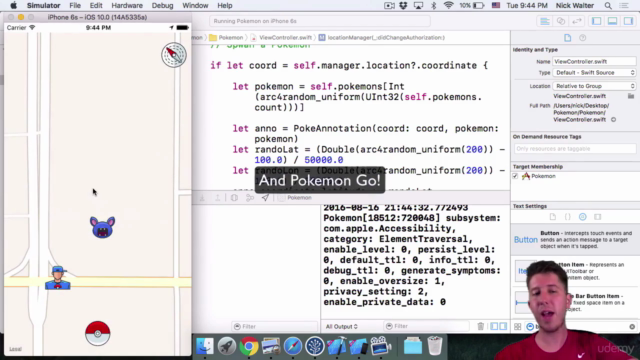Screen dimensions: 640x360
Task: Switch to the Version editor in Xcode
Action: pyautogui.click(x=577, y=21)
